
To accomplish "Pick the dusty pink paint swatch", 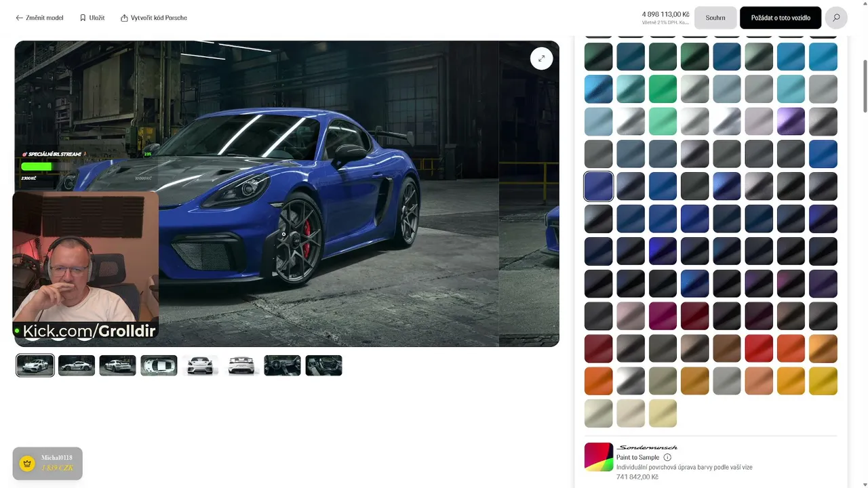I will [x=631, y=317].
